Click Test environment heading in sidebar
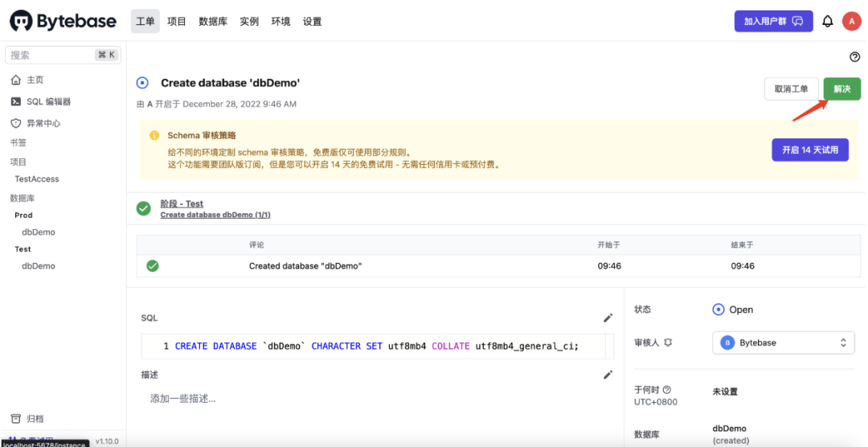 pyautogui.click(x=23, y=248)
